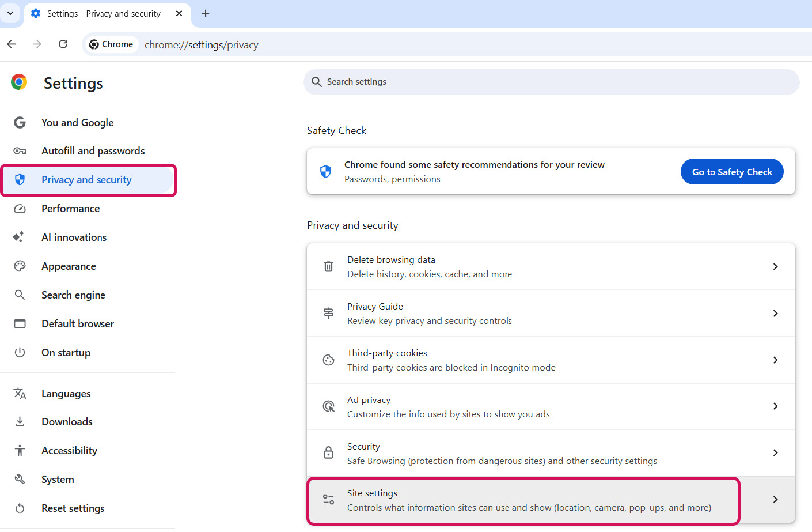Click the translate Languages icon
This screenshot has height=532, width=812.
(x=20, y=393)
